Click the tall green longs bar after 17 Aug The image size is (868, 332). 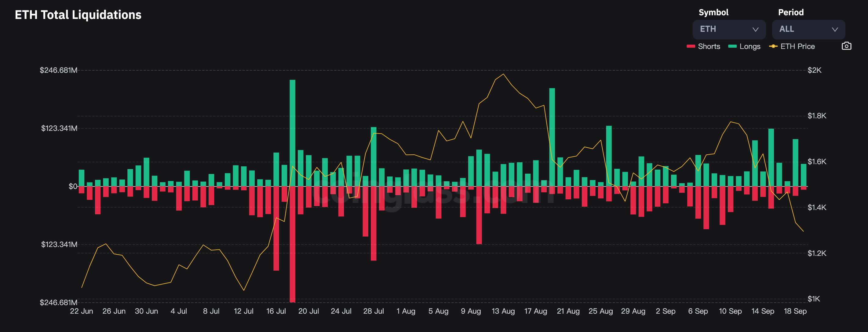[x=552, y=137]
